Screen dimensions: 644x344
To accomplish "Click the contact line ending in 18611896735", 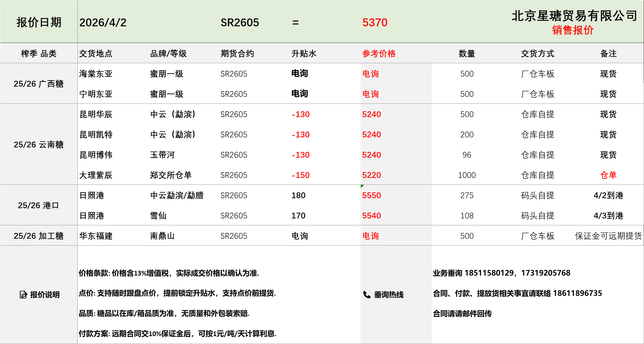I will [517, 293].
